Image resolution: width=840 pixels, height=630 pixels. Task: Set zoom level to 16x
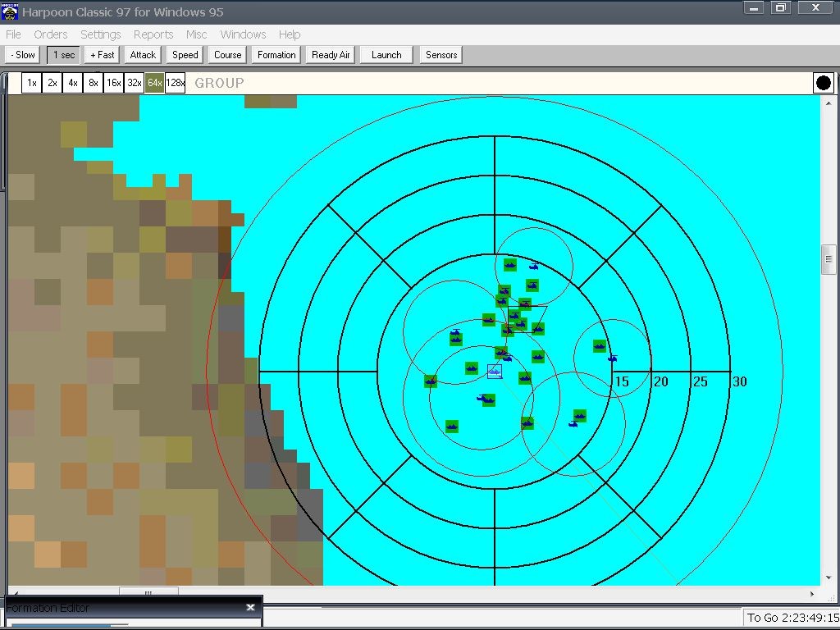(x=113, y=83)
